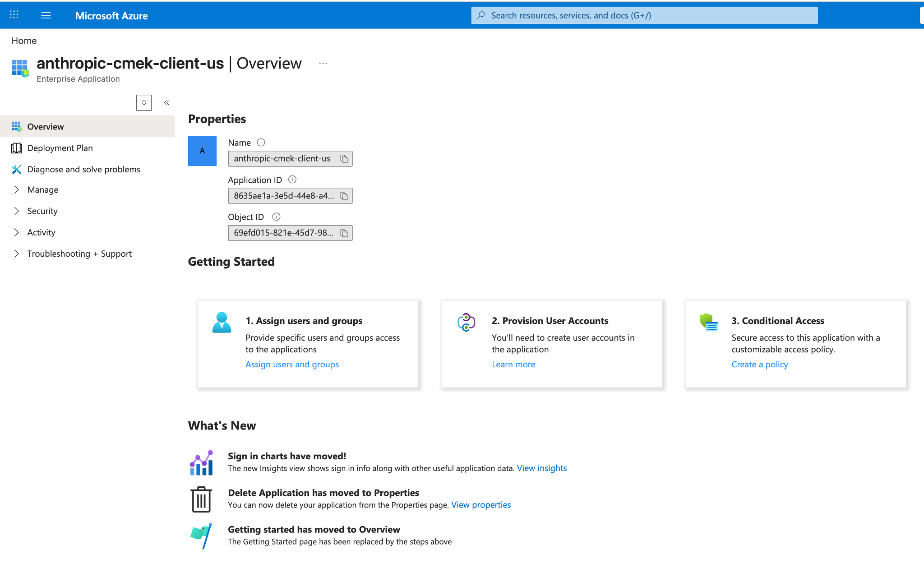
Task: Click 'Getting started has moved to Overview' heading
Action: tap(314, 529)
